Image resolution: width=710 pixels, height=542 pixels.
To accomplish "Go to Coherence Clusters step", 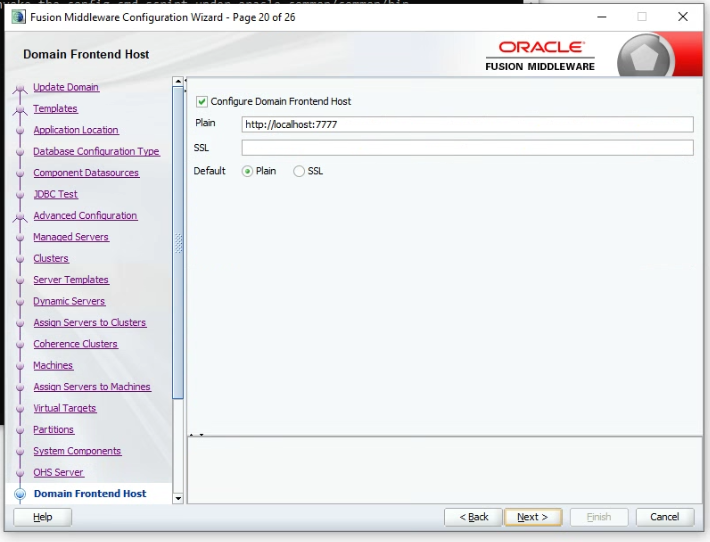I will click(76, 344).
